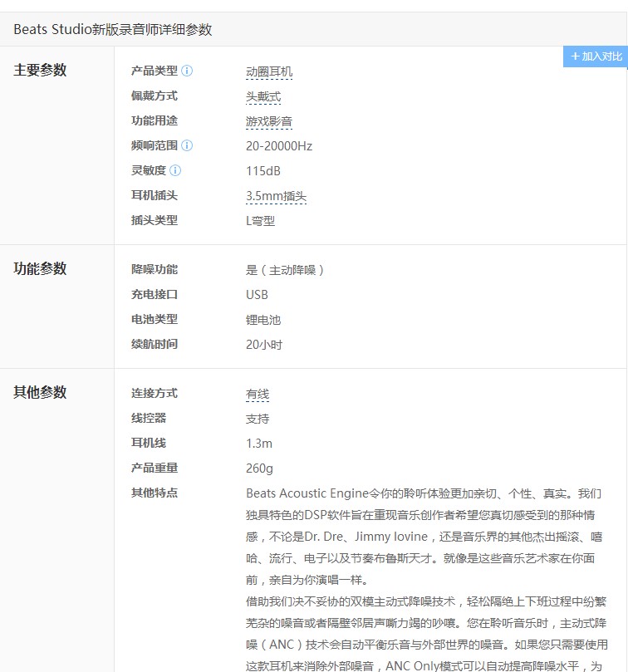Click the 耳机插头 label
Viewport: 628px width, 672px height.
click(155, 195)
